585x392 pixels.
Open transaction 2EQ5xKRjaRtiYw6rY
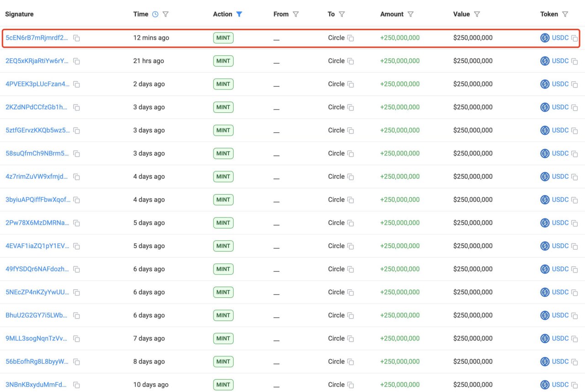click(x=37, y=61)
